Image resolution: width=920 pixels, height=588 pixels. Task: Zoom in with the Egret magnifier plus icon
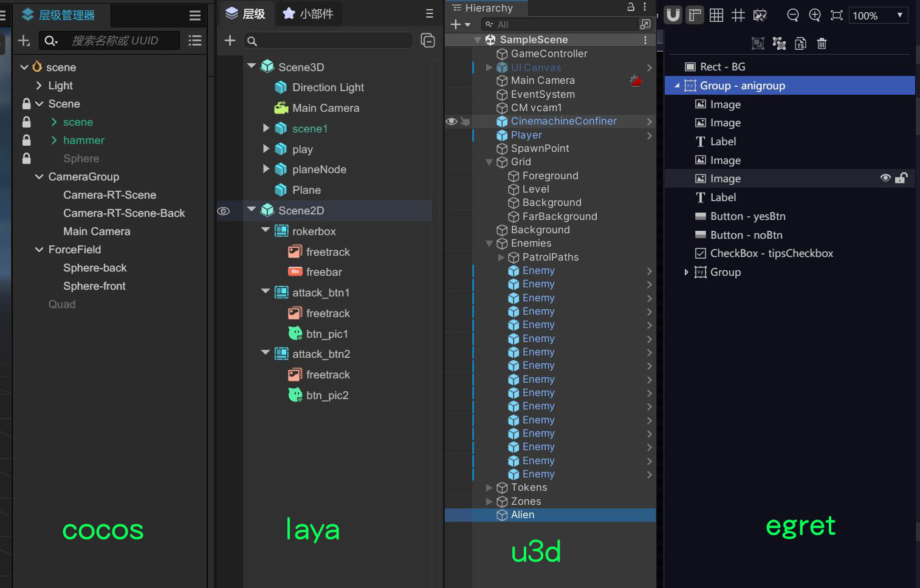[815, 15]
